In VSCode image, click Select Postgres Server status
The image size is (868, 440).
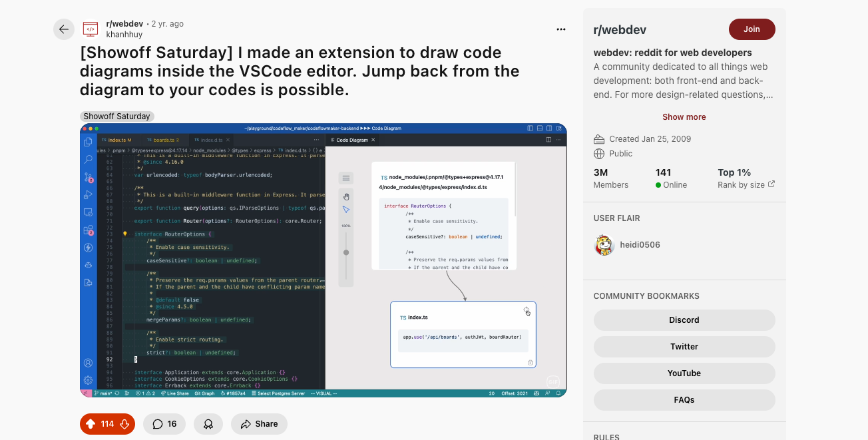(x=278, y=393)
